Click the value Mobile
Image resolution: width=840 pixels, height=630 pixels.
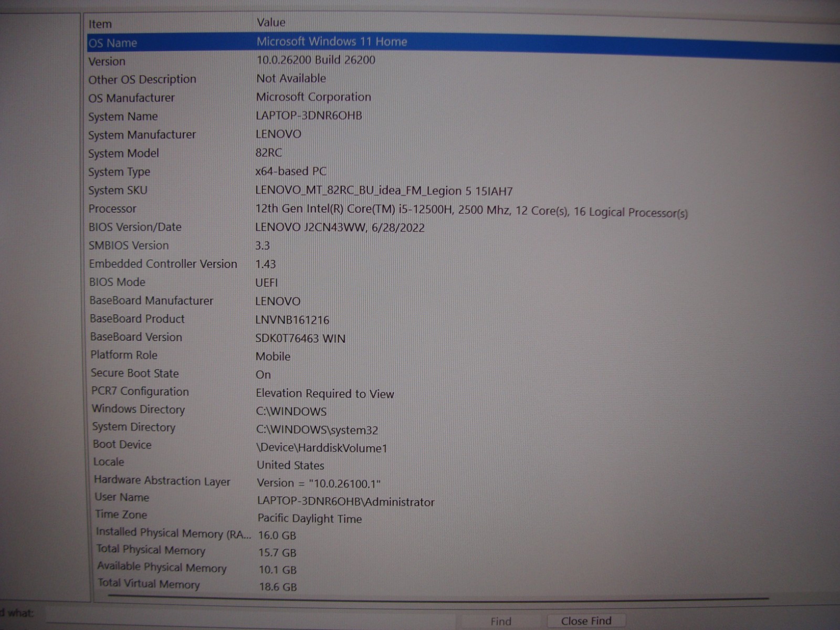[x=273, y=356]
